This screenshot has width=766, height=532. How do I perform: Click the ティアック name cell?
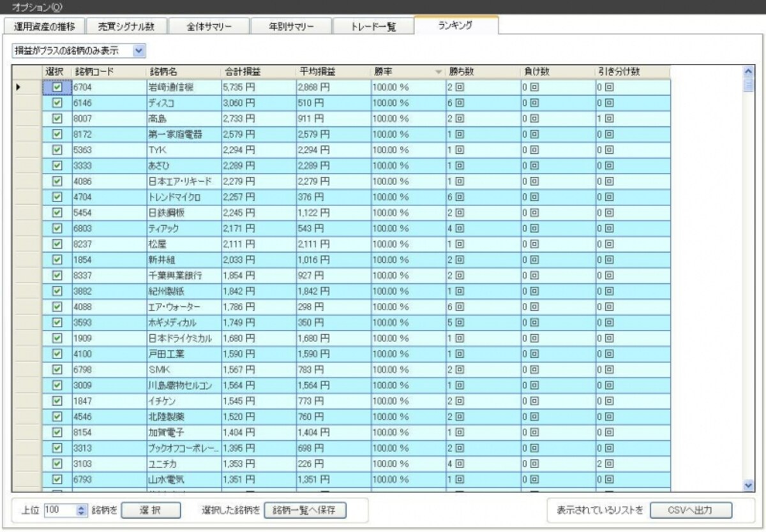(183, 228)
